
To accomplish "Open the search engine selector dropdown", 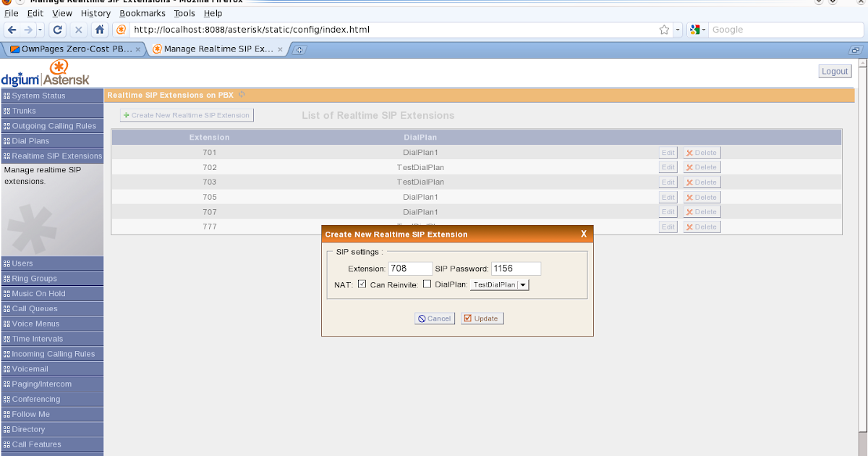I will tap(697, 30).
